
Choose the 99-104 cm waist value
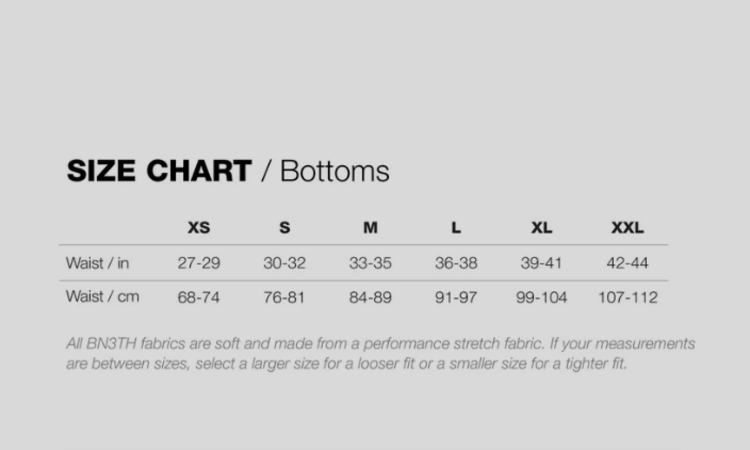point(542,297)
